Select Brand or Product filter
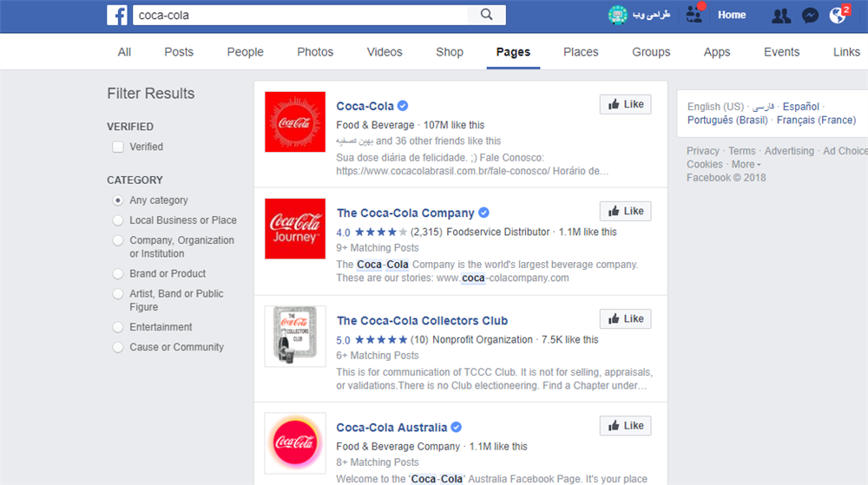The width and height of the screenshot is (868, 485). (118, 274)
